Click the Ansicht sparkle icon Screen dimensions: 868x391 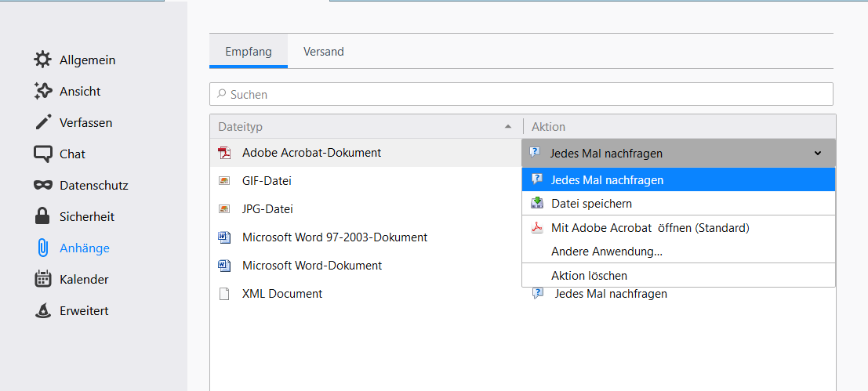coord(42,91)
